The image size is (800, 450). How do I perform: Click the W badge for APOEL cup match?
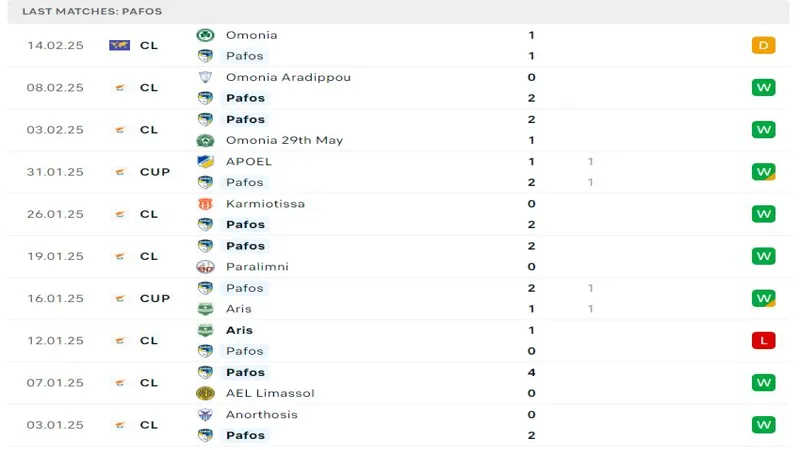point(763,172)
